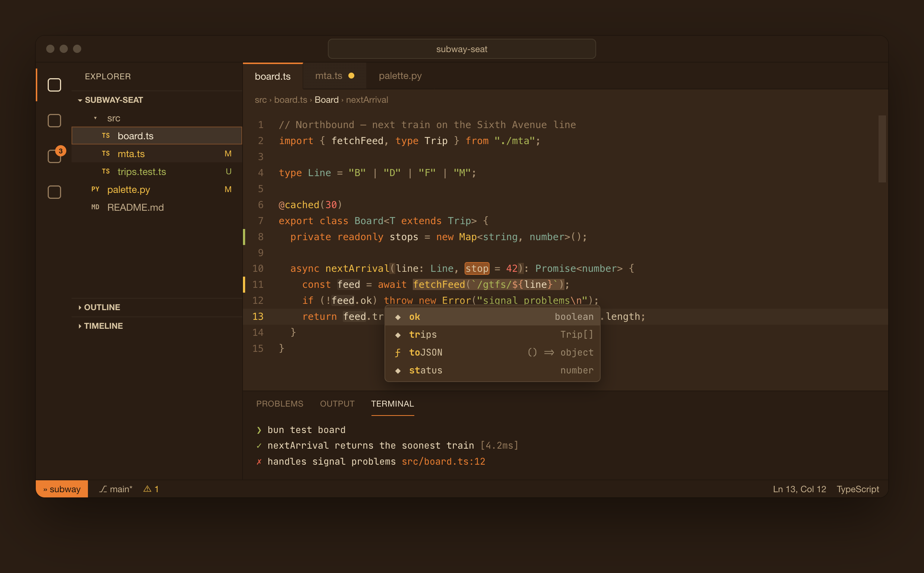Screen dimensions: 924x573
Task: Open the activity icon with badge 3
Action: 54,156
